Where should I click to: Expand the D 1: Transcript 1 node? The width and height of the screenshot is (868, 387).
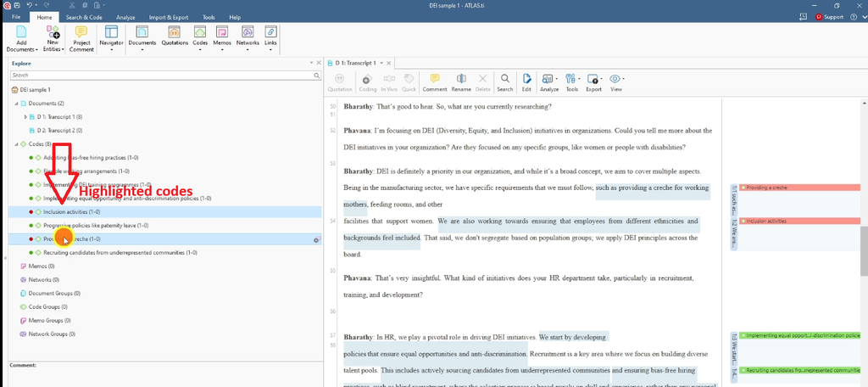(25, 117)
